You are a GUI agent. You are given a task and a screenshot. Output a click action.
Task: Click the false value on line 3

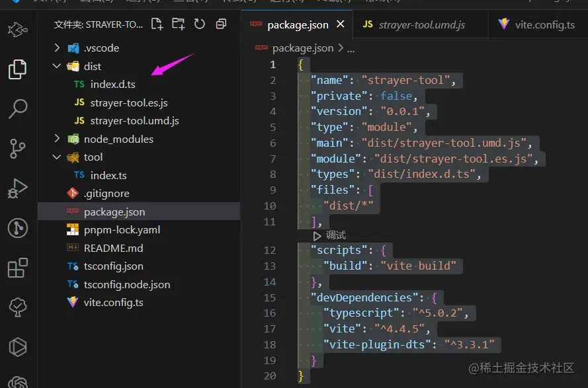[396, 96]
